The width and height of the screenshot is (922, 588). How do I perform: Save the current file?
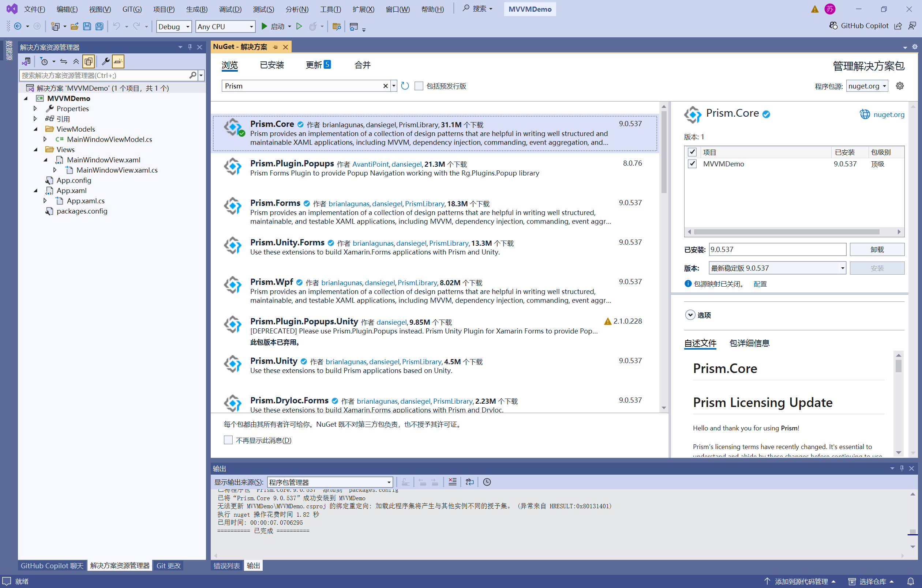[87, 26]
